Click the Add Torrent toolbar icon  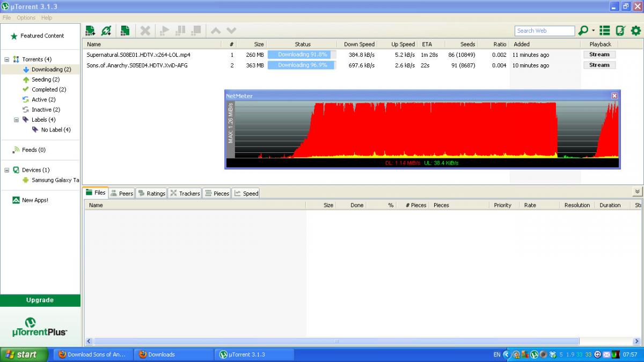pyautogui.click(x=90, y=31)
